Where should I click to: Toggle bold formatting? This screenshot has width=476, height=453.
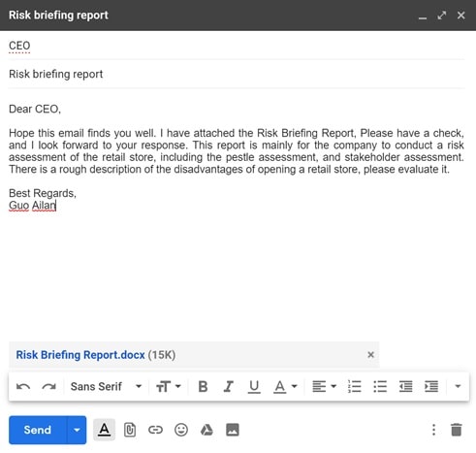[203, 386]
